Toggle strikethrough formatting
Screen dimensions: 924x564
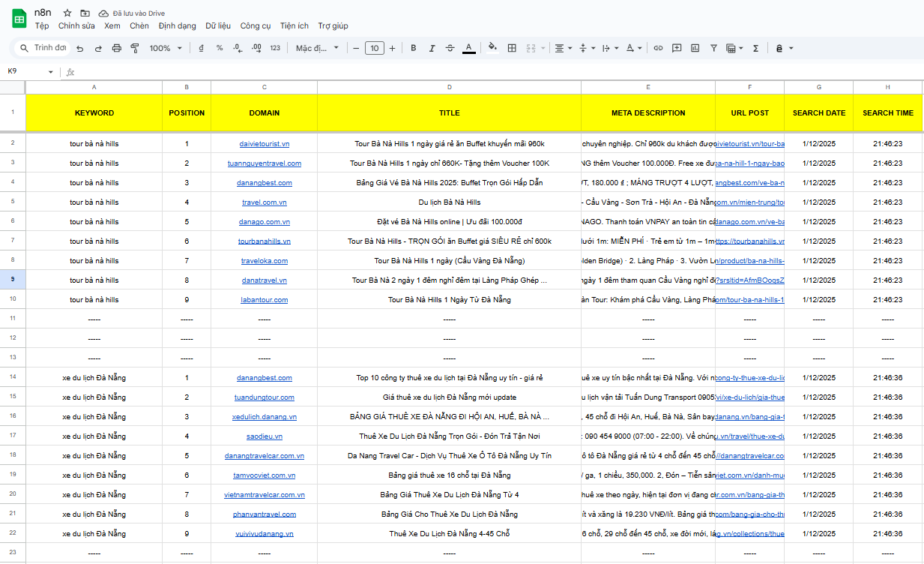tap(450, 48)
